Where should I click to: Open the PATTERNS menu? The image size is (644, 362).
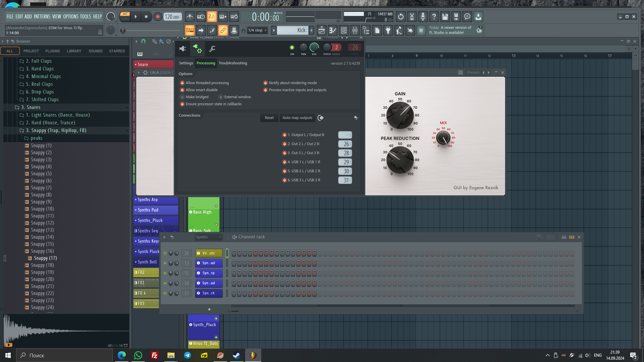click(x=42, y=16)
